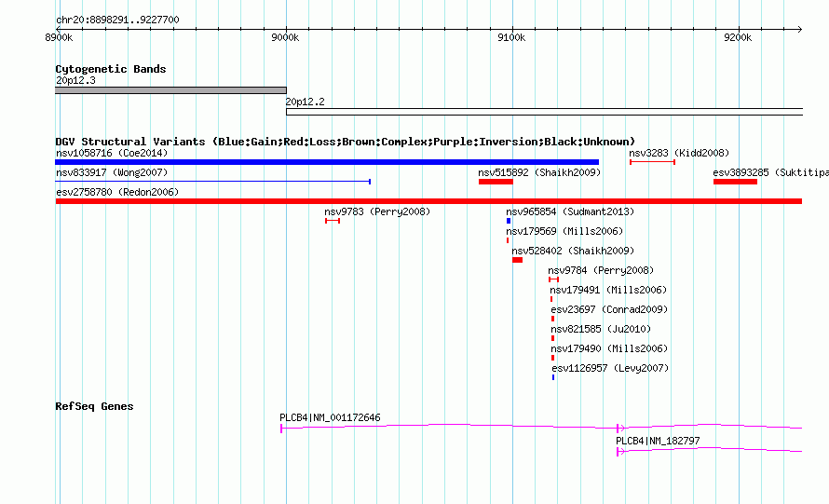Select the 20p12.3 cytogenetic band bar
Viewport: 829px width, 504px height.
click(x=170, y=90)
